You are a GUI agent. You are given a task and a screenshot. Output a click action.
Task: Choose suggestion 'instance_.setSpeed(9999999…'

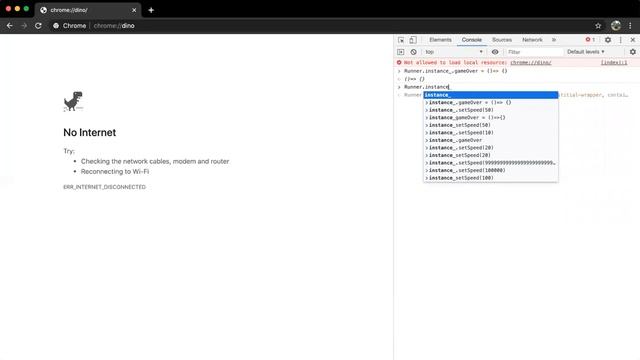coord(491,163)
